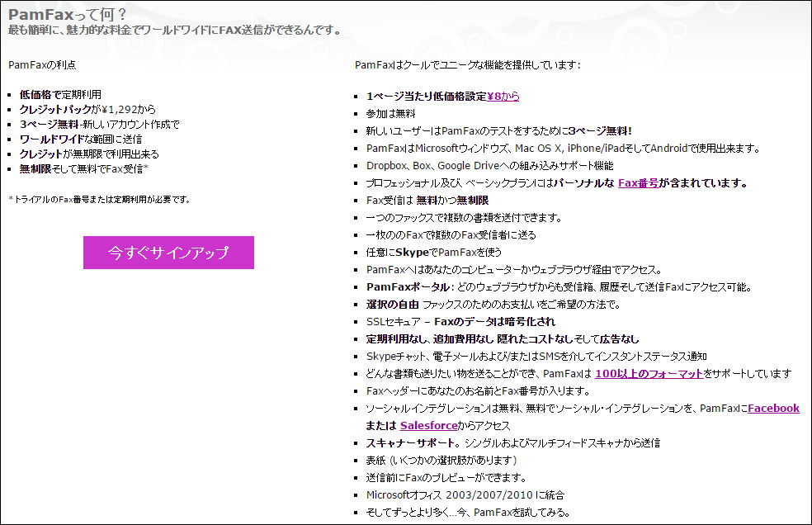812x525 pixels.
Task: Select the 選択の自由 bullet
Action: click(x=493, y=305)
